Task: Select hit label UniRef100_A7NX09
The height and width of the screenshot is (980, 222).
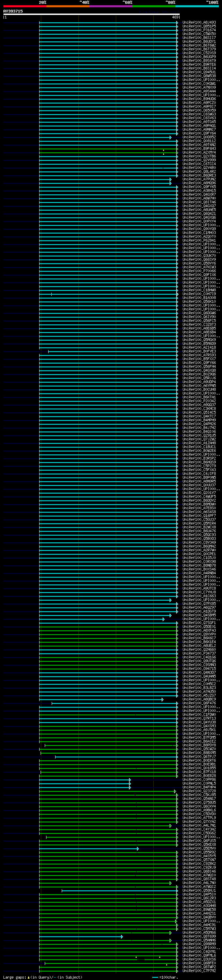Action: pos(199,88)
